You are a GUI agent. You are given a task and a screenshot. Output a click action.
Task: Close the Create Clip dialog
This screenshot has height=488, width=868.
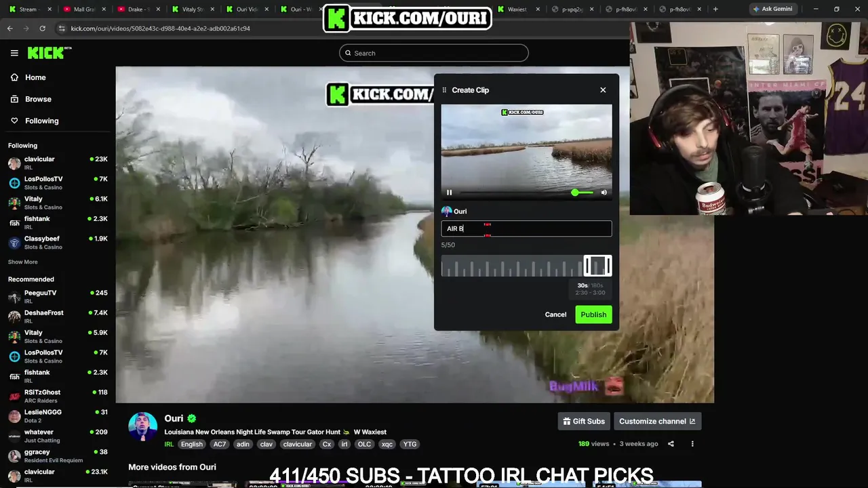(x=603, y=89)
